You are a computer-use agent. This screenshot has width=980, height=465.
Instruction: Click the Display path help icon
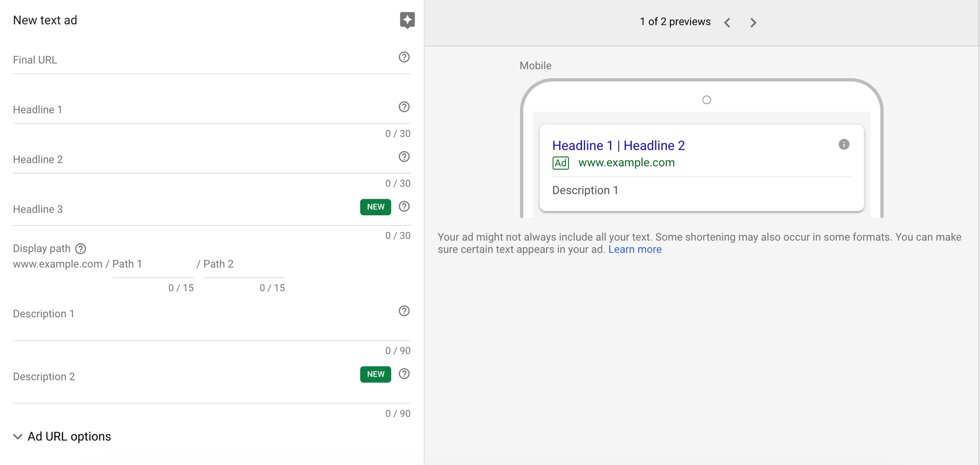(x=81, y=249)
